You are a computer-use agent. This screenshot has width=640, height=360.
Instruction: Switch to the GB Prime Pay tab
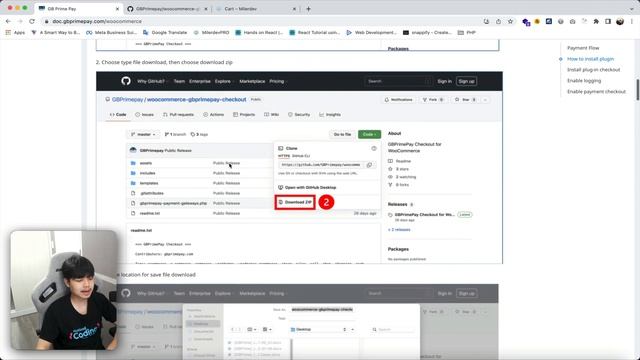(78, 9)
